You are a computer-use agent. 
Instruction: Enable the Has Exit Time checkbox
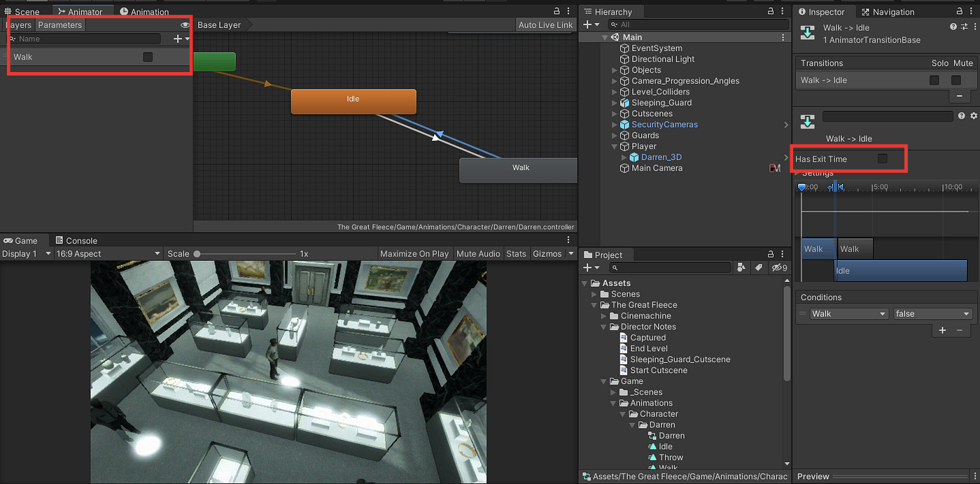pyautogui.click(x=883, y=159)
